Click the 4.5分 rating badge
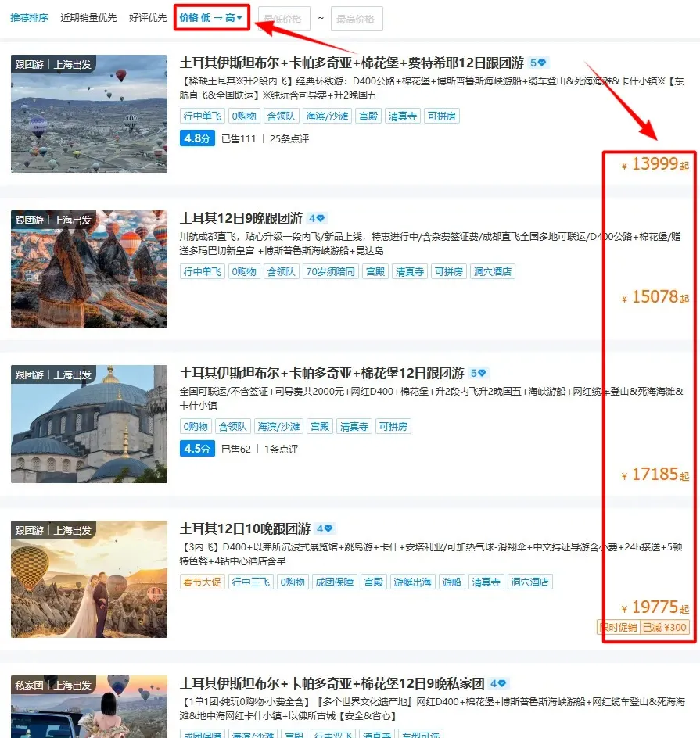This screenshot has height=738, width=700. (x=196, y=449)
